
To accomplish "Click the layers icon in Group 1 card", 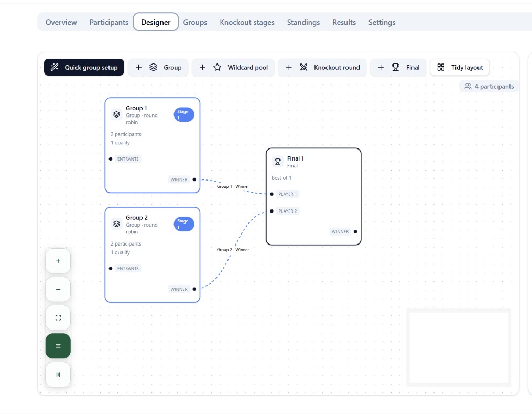I will [x=116, y=114].
